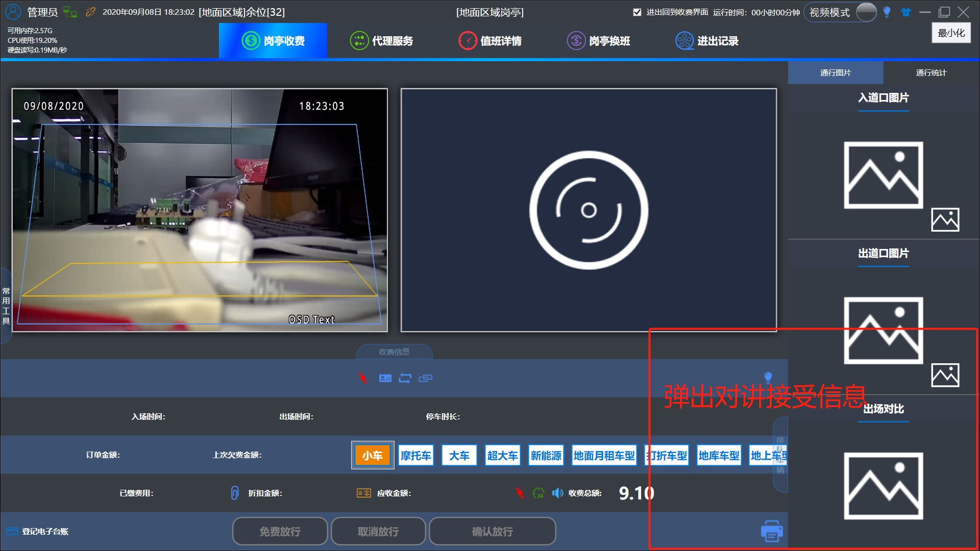Viewport: 980px width, 551px height.
Task: Select the 通行图片 side tab
Action: tap(836, 73)
